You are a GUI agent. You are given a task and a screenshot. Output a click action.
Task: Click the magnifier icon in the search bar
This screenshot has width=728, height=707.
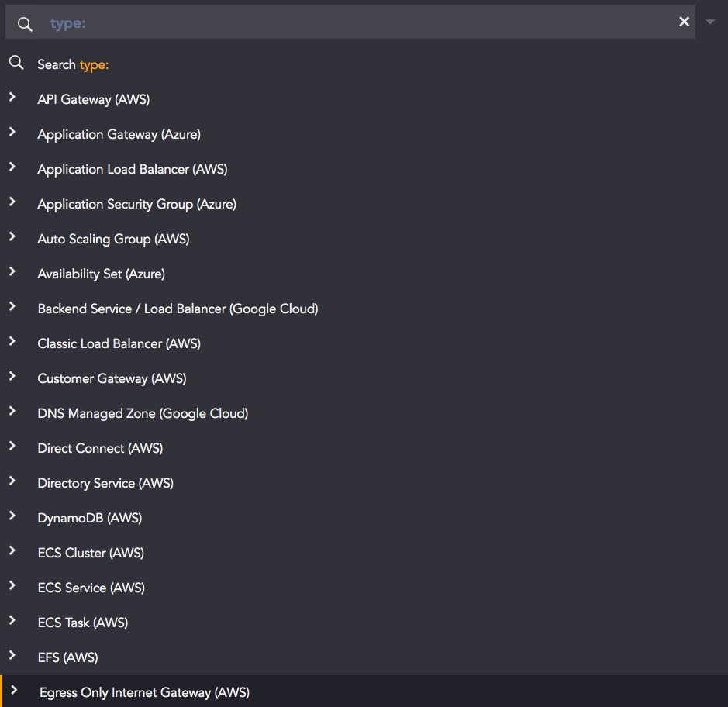[25, 24]
